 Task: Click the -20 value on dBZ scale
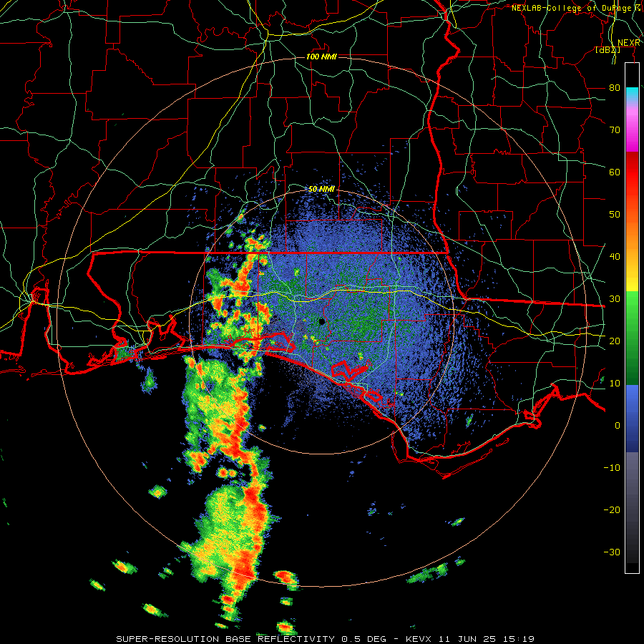tap(612, 510)
